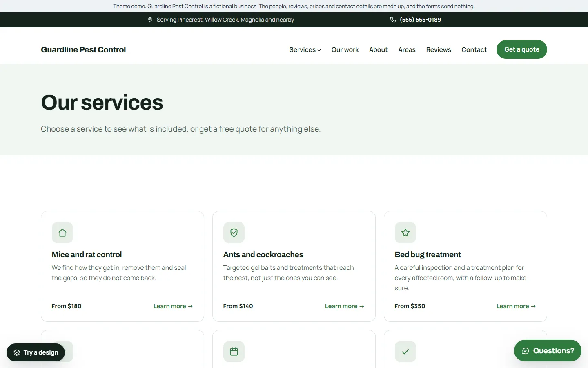Screen dimensions: 588x368
Task: Click the phone icon beside (555) 555-0189
Action: click(x=393, y=20)
